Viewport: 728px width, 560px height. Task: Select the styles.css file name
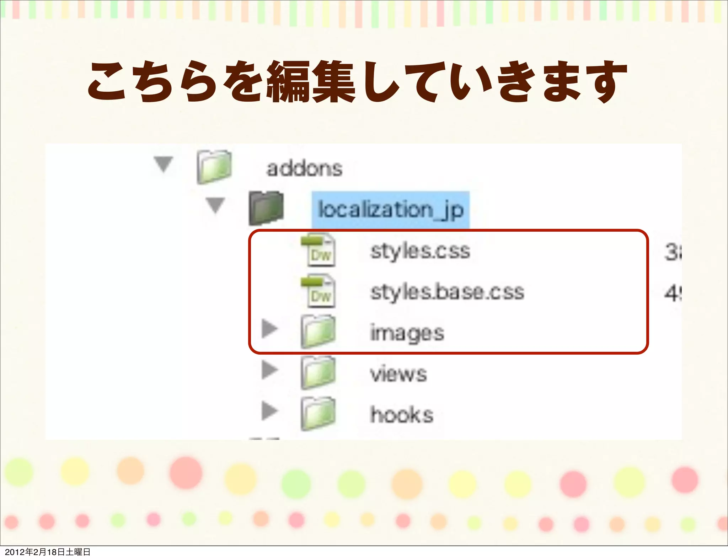point(420,251)
